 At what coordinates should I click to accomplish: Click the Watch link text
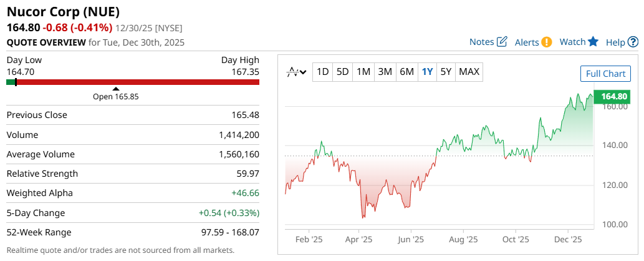tap(572, 42)
